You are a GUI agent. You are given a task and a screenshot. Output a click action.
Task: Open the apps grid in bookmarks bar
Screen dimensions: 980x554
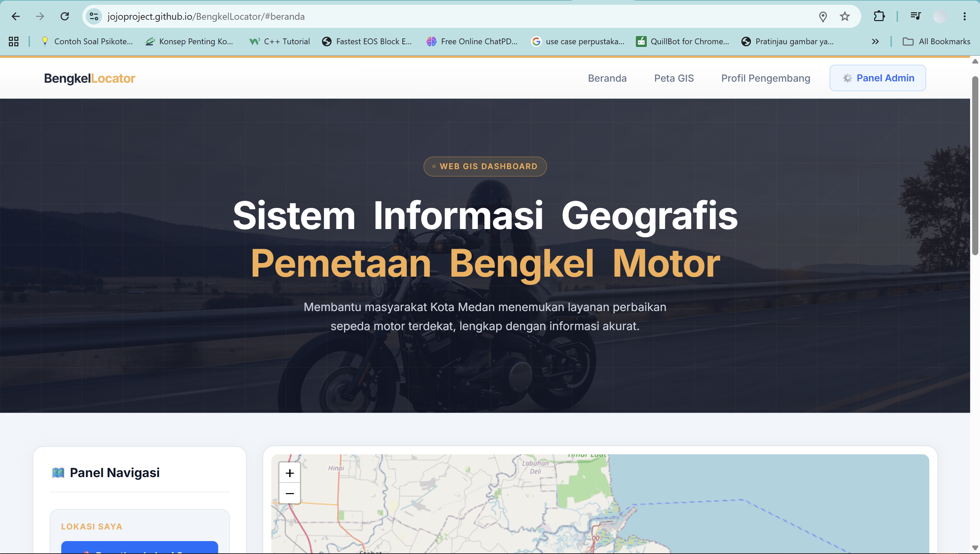click(14, 42)
